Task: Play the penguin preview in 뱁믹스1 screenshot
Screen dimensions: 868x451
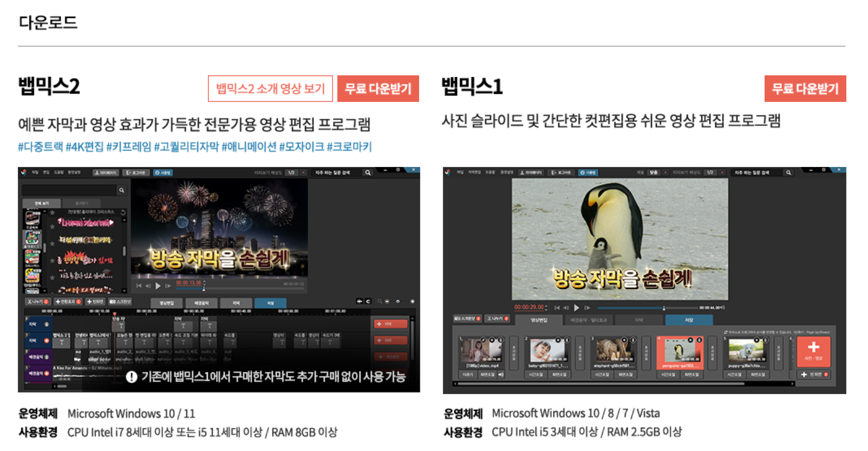Action: click(x=576, y=308)
